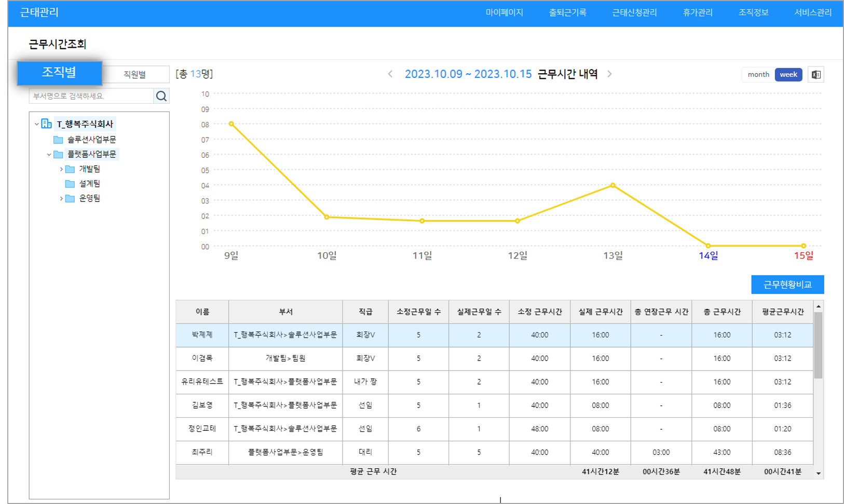
Task: Select the 직원별 tab
Action: point(134,75)
